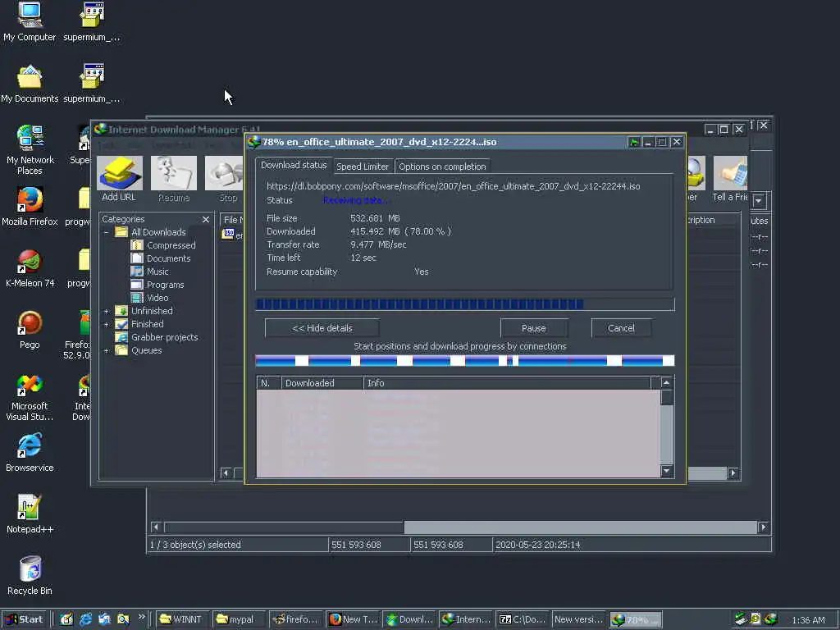Select Music category in IDM
The height and width of the screenshot is (630, 840).
tap(150, 272)
